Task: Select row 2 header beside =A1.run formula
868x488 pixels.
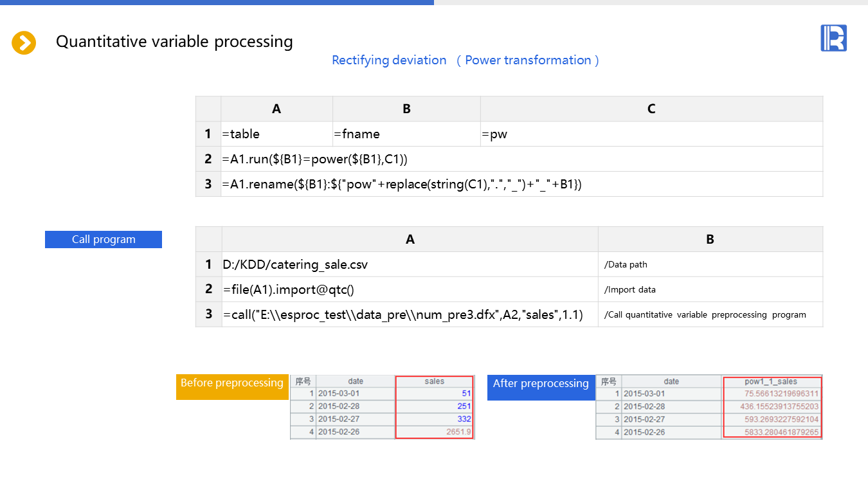Action: [208, 159]
